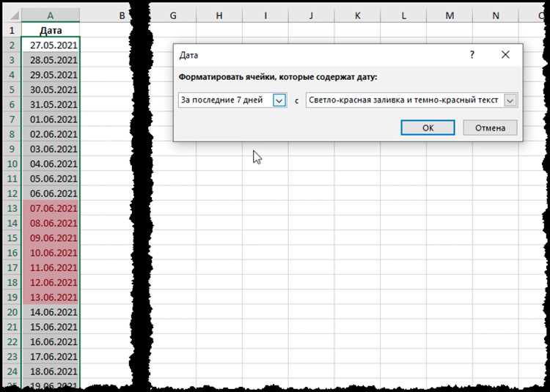Close the Дата dialog with X
This screenshot has width=550, height=392.
coord(505,55)
